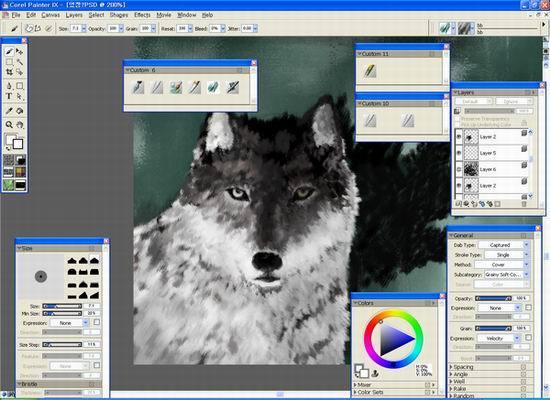The image size is (550, 400).
Task: Select the Paint Bucket tool
Action: click(x=19, y=111)
